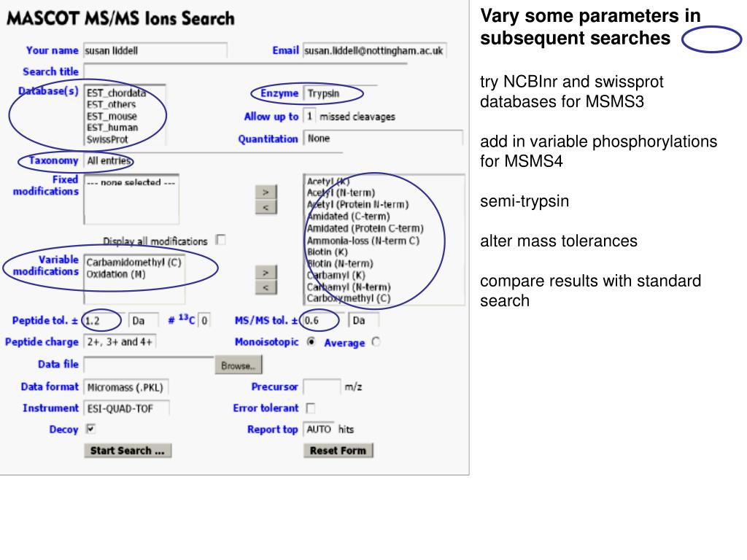This screenshot has width=747, height=560.
Task: Select the Average mass radio button
Action: (376, 342)
